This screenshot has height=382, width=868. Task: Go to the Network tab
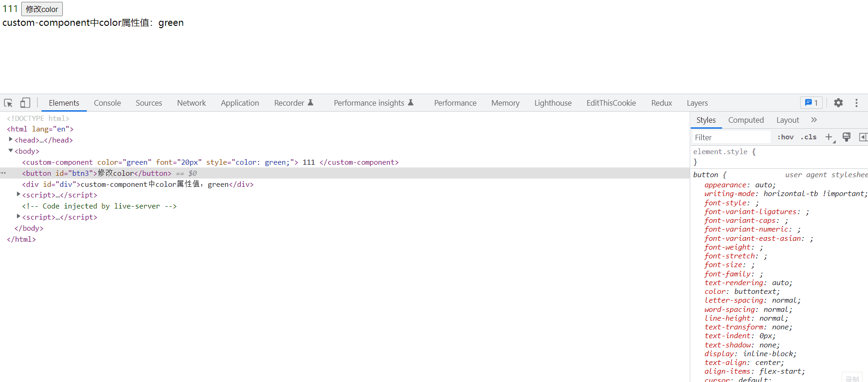click(192, 103)
